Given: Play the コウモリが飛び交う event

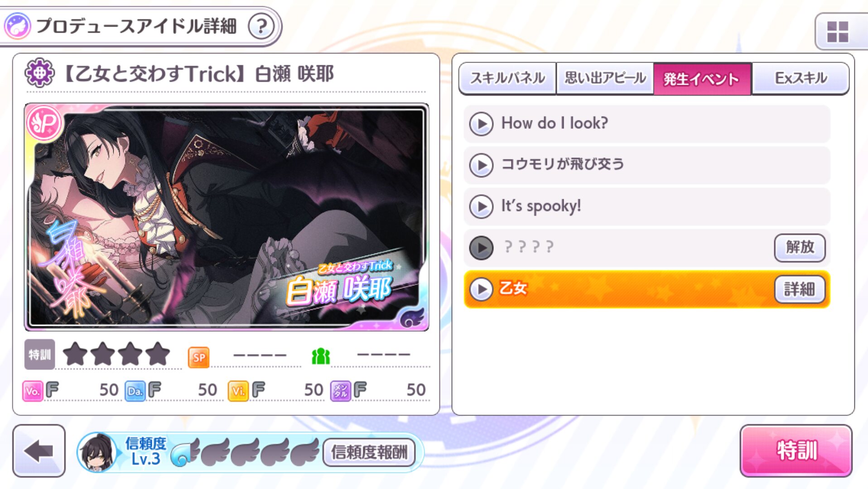Looking at the screenshot, I should tap(481, 165).
